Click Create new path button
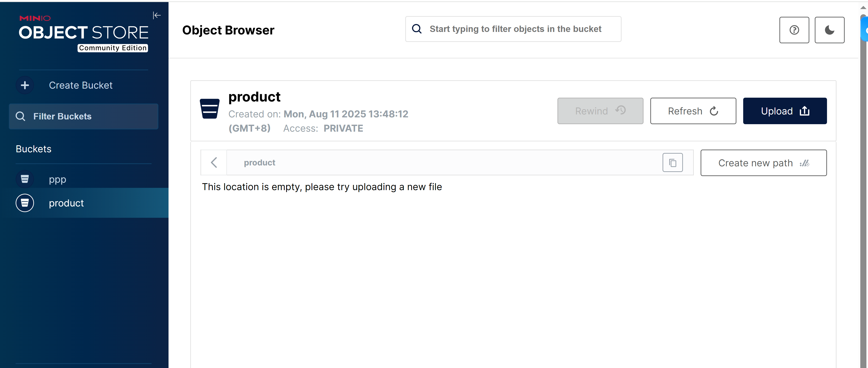 [763, 163]
